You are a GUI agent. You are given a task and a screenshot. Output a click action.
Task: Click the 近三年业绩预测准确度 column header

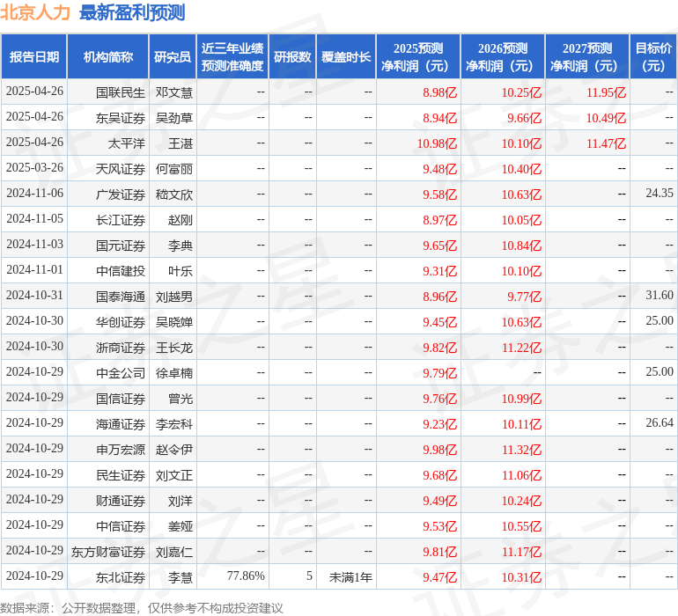click(232, 56)
